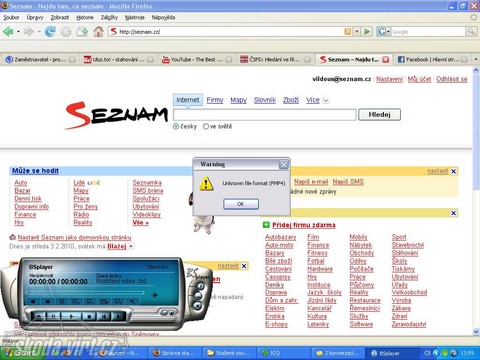This screenshot has height=360, width=480.
Task: Select the "ve světě" radio button
Action: pyautogui.click(x=206, y=126)
